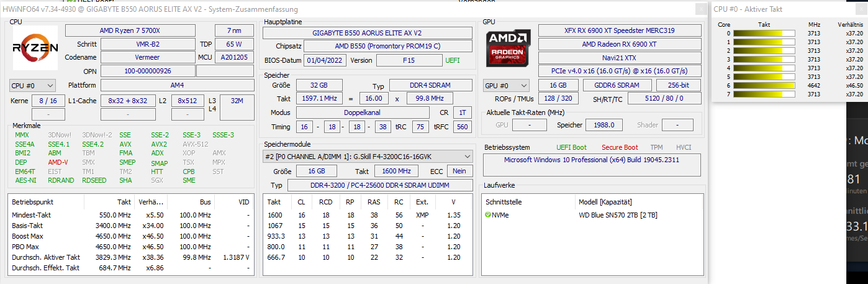
Task: Click the CR 1T field
Action: 462,112
